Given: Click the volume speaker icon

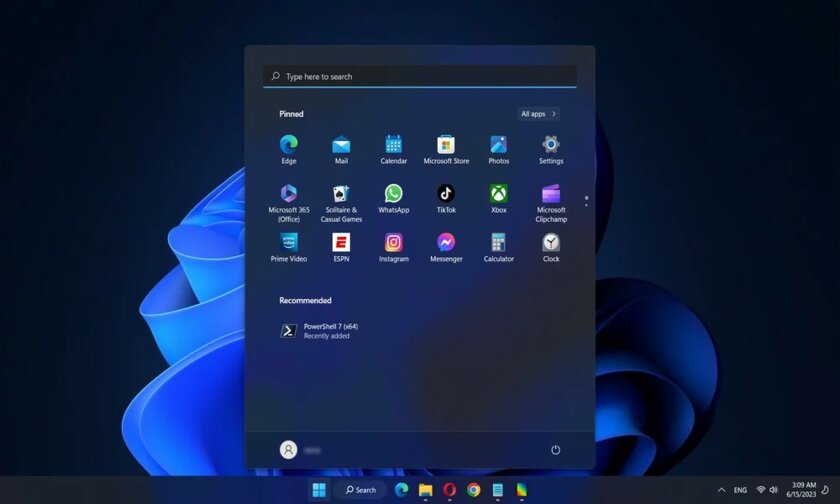Looking at the screenshot, I should 774,490.
